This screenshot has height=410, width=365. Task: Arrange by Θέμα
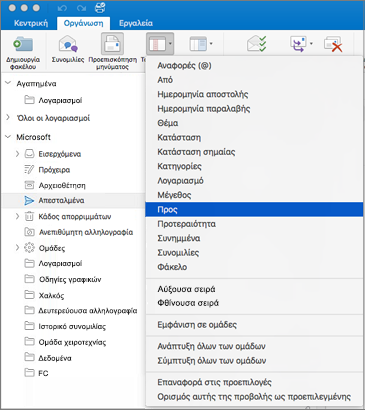click(254, 123)
